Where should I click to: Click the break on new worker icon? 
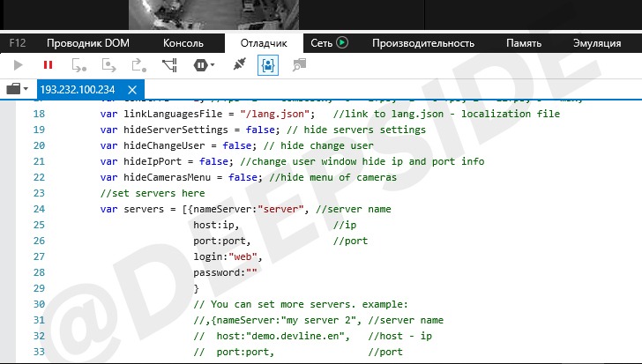point(169,65)
